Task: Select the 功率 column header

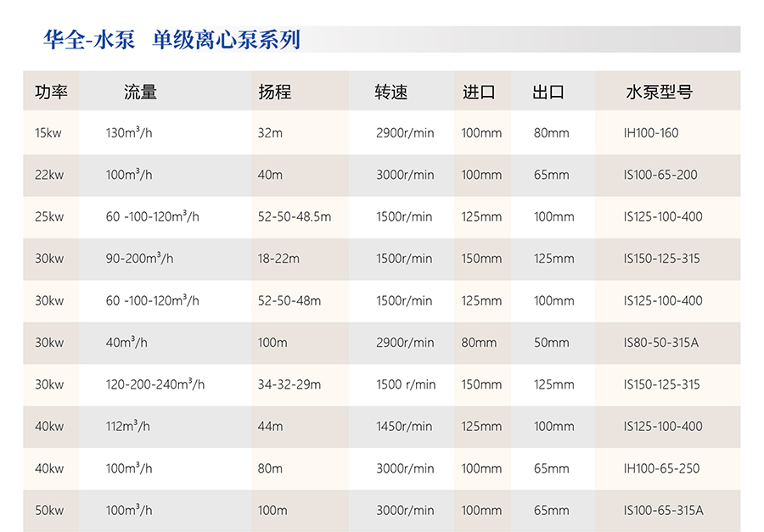Action: pos(51,92)
